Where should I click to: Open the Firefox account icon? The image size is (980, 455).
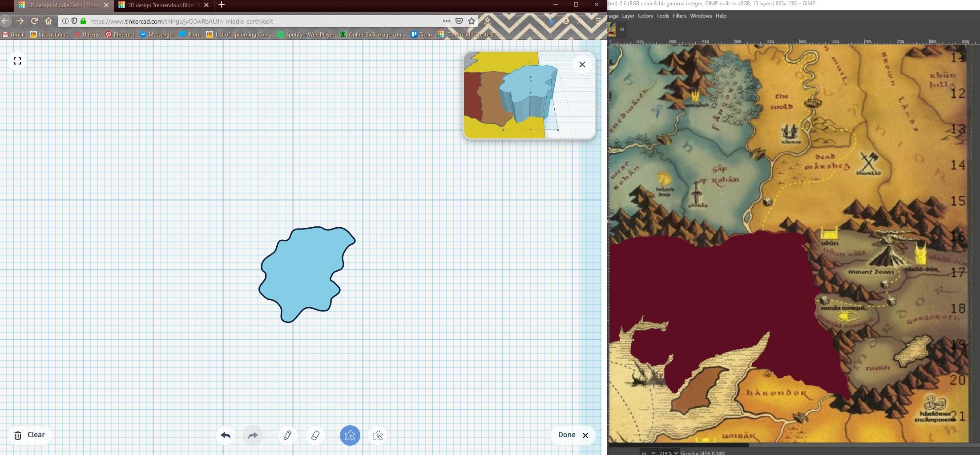pos(566,21)
